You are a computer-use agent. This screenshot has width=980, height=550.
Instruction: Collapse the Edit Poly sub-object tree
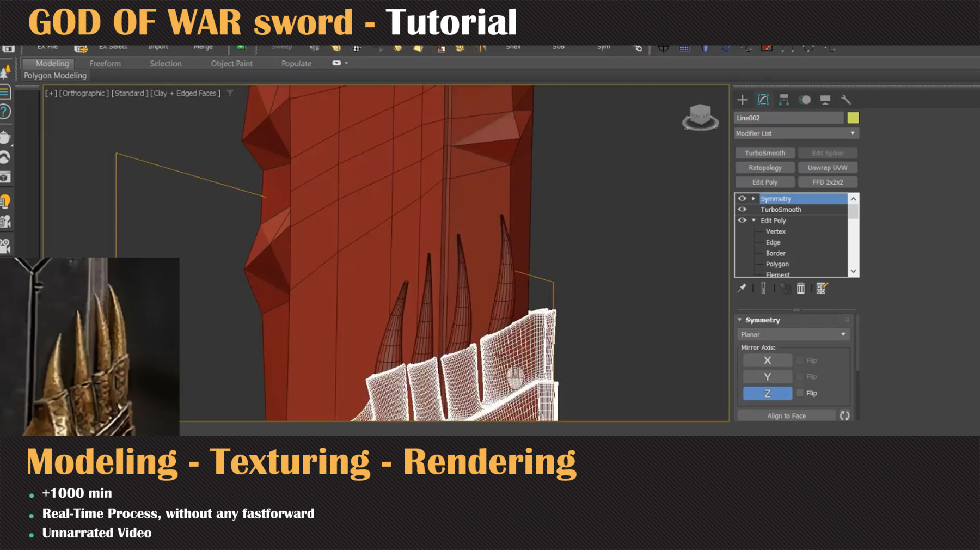(754, 221)
